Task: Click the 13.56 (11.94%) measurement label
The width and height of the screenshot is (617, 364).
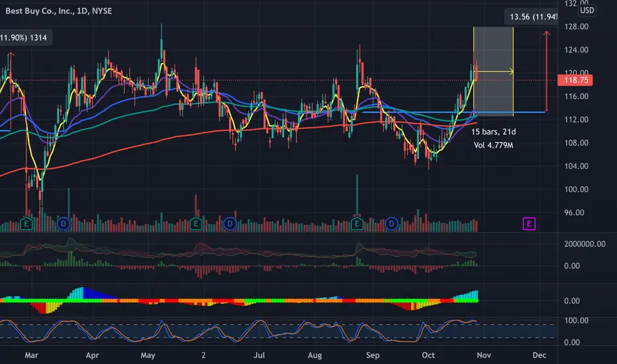Action: [x=532, y=17]
